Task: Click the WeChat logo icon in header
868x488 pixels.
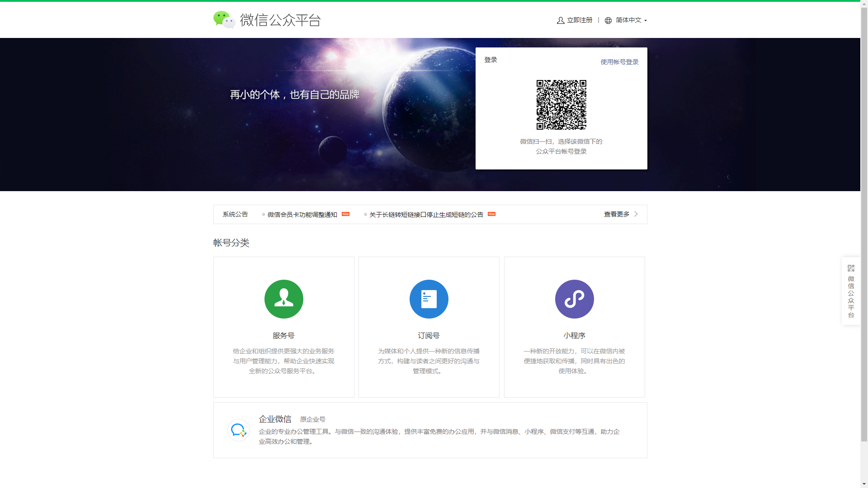Action: tap(224, 20)
